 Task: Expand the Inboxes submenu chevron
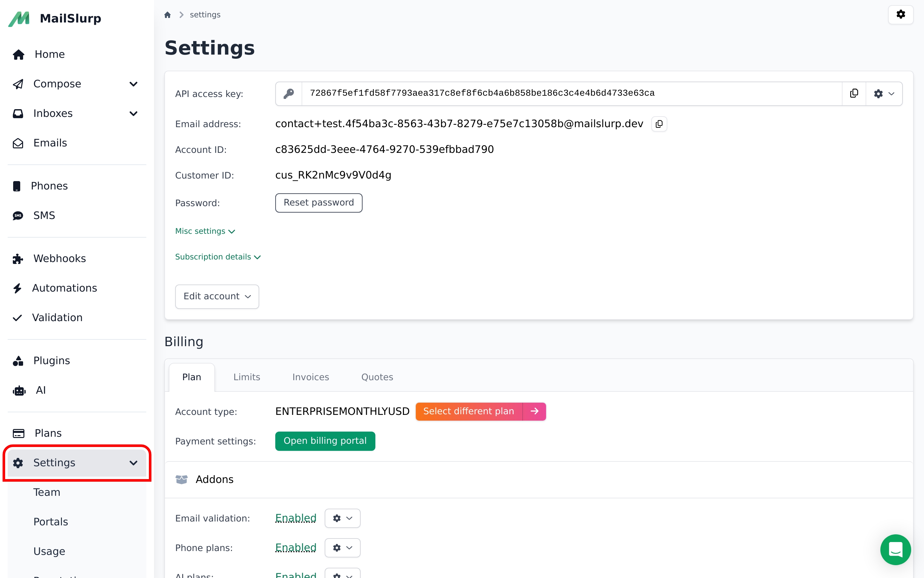(133, 114)
